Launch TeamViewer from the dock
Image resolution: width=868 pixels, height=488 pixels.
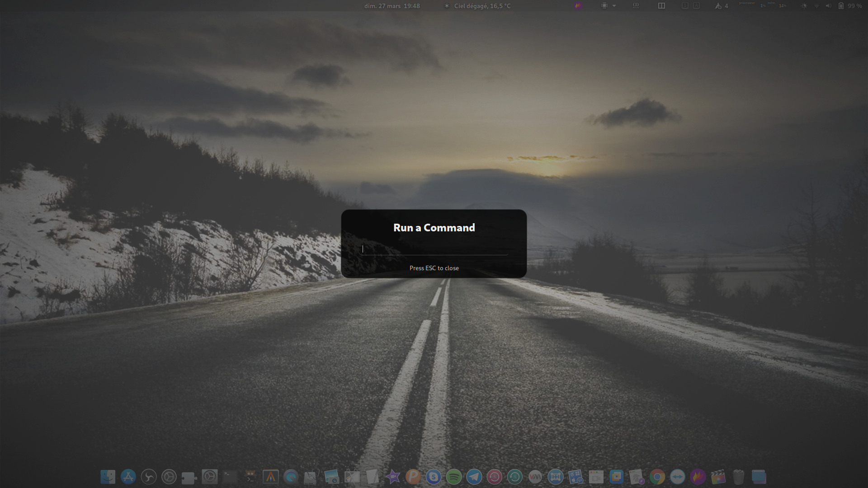[678, 477]
